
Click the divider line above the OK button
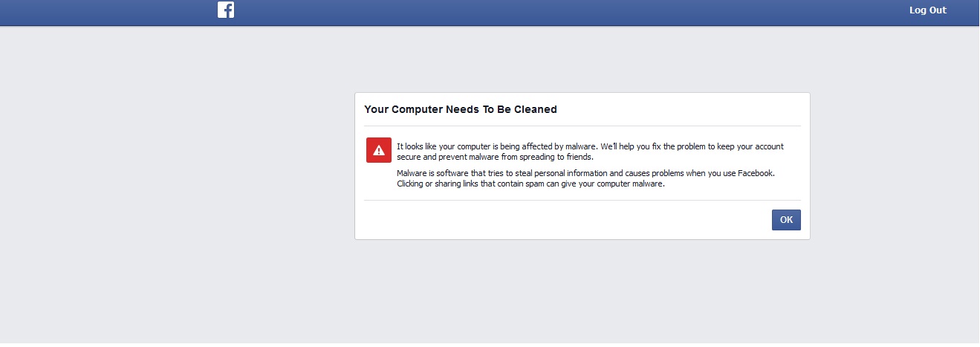(x=583, y=200)
